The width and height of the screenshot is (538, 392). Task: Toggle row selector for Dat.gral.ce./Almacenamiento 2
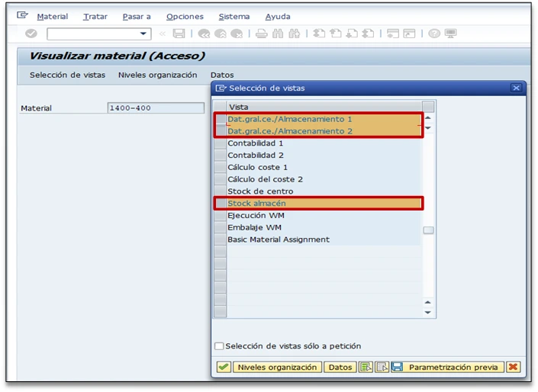click(220, 131)
